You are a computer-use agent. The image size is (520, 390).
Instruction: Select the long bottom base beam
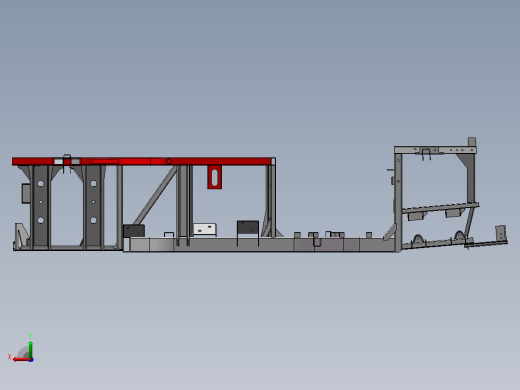coord(262,245)
